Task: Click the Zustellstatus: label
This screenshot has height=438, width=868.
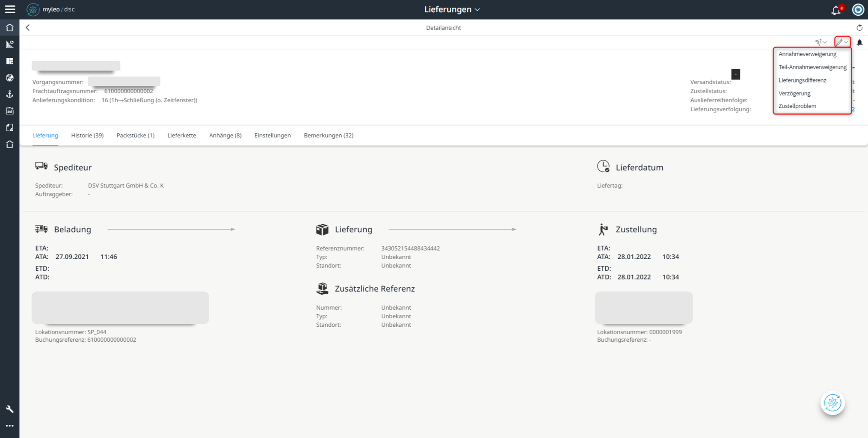Action: coord(708,91)
